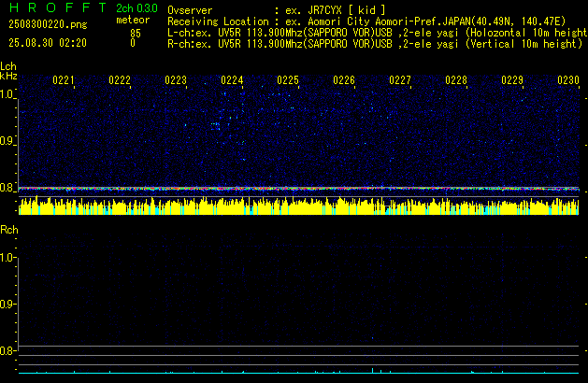This screenshot has height=383, width=588.
Task: Click time marker 0222
Action: (x=120, y=80)
